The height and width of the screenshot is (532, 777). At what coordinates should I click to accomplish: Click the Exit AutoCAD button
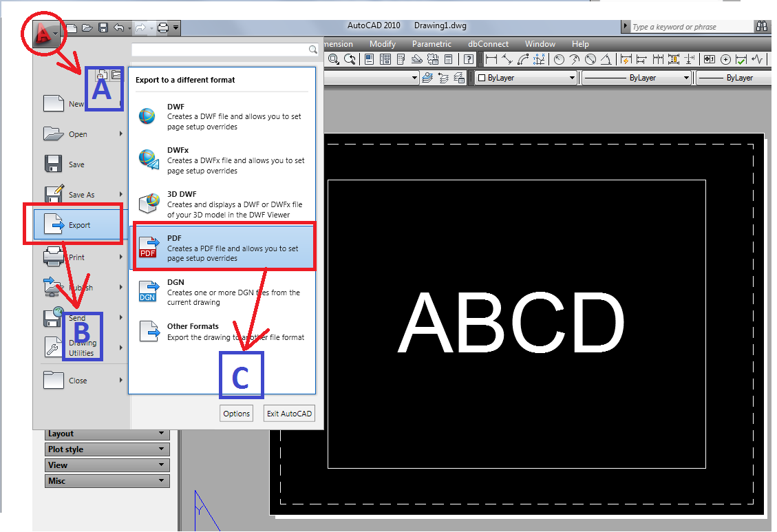[288, 413]
